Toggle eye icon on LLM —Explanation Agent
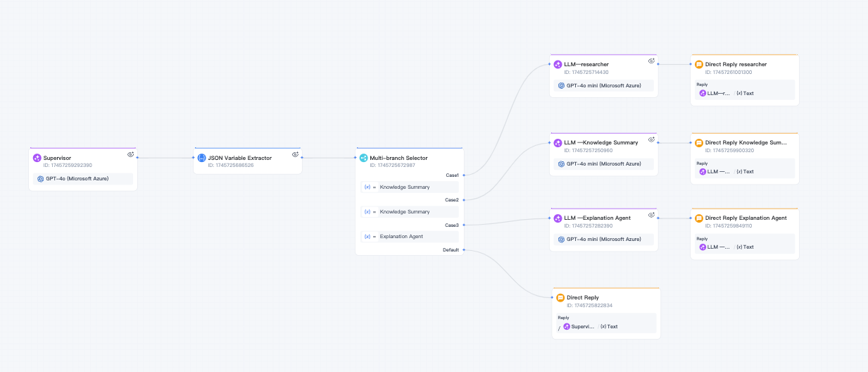 [652, 214]
